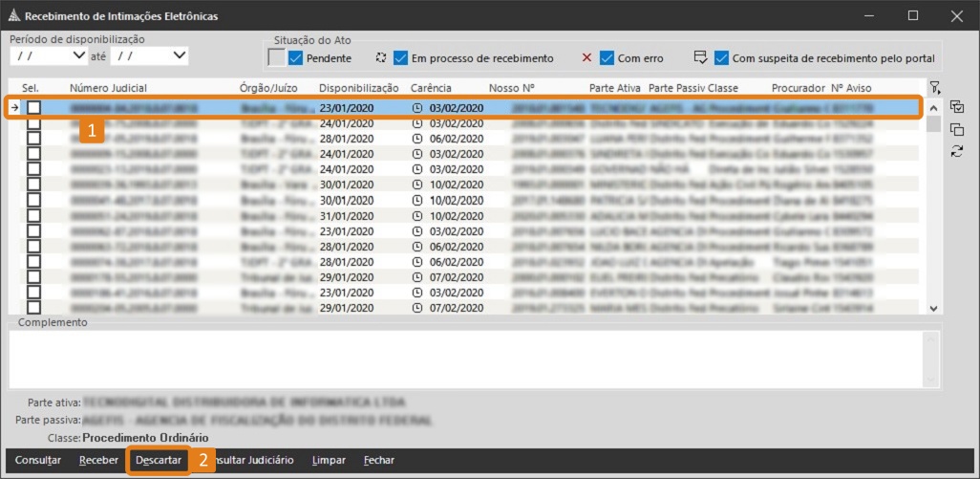Click the filter icon above the grid
This screenshot has width=980, height=479.
pyautogui.click(x=934, y=88)
